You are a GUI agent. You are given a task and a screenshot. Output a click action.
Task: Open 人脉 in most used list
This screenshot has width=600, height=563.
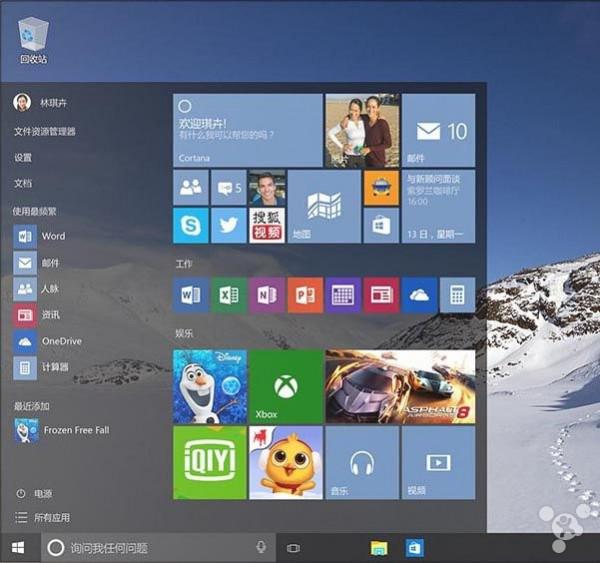[x=36, y=289]
